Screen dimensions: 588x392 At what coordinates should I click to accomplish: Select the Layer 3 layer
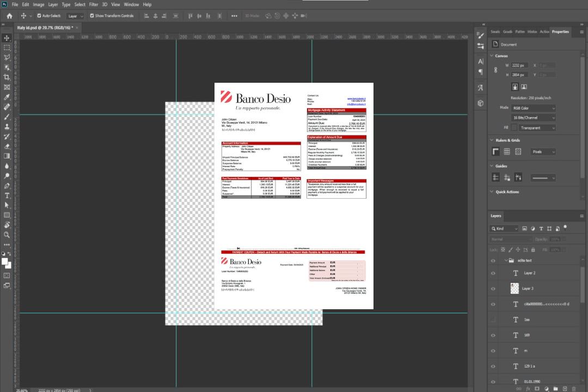(x=528, y=289)
